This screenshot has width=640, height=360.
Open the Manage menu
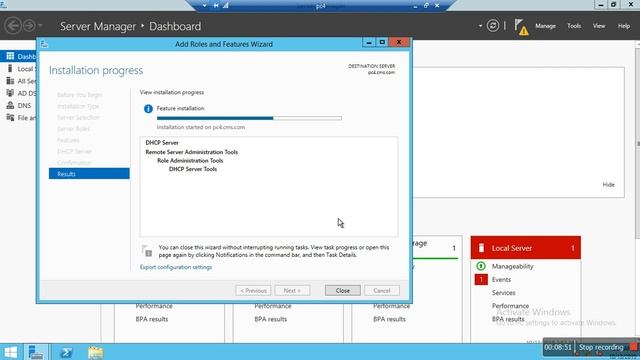(x=545, y=26)
